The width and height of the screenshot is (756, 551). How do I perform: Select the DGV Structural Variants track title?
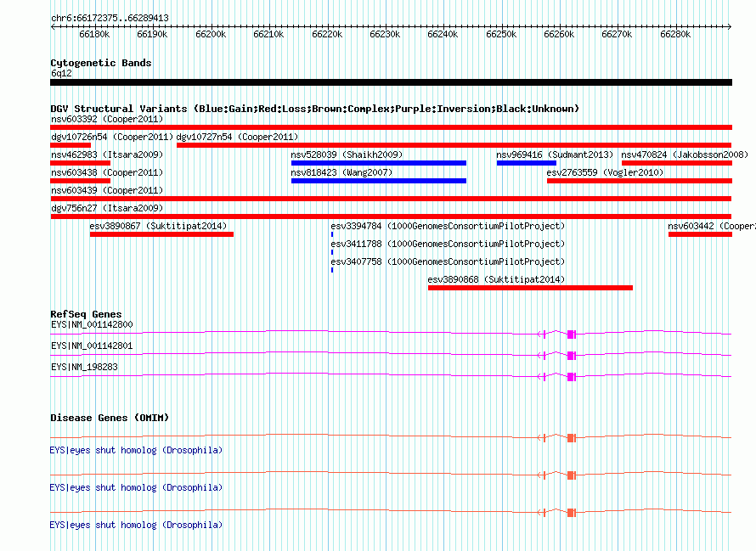[315, 109]
